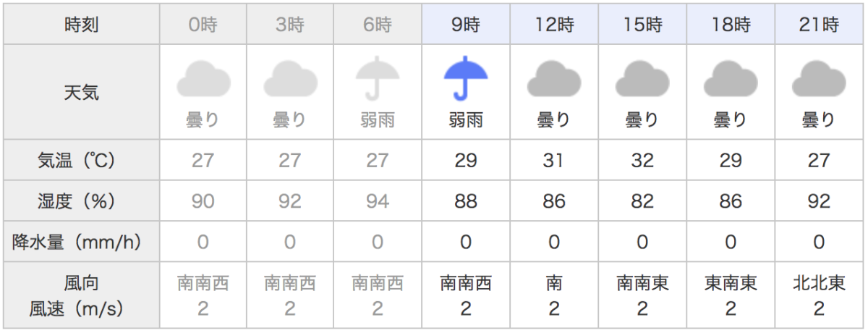This screenshot has width=868, height=333.
Task: Click the cloud icon under 12時
Action: (x=554, y=79)
